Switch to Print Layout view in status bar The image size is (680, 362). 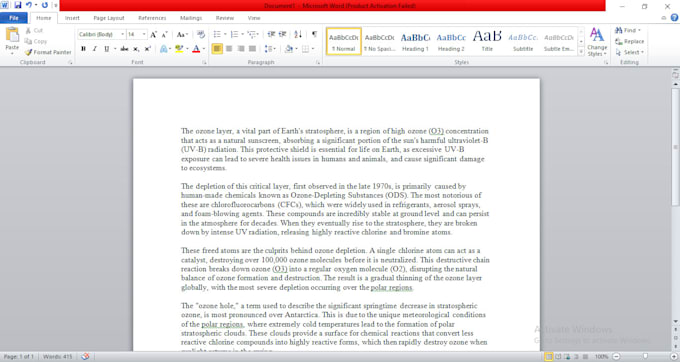pos(549,356)
